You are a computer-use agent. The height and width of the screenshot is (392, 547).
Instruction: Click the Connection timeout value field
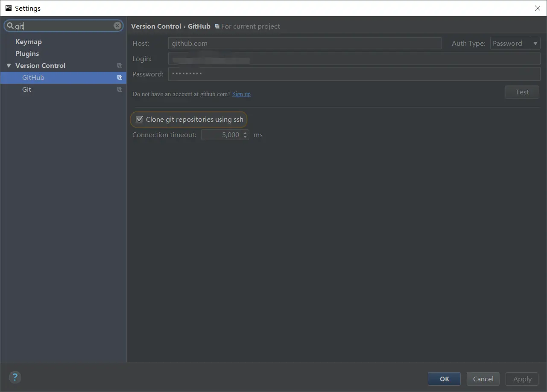[x=221, y=135]
